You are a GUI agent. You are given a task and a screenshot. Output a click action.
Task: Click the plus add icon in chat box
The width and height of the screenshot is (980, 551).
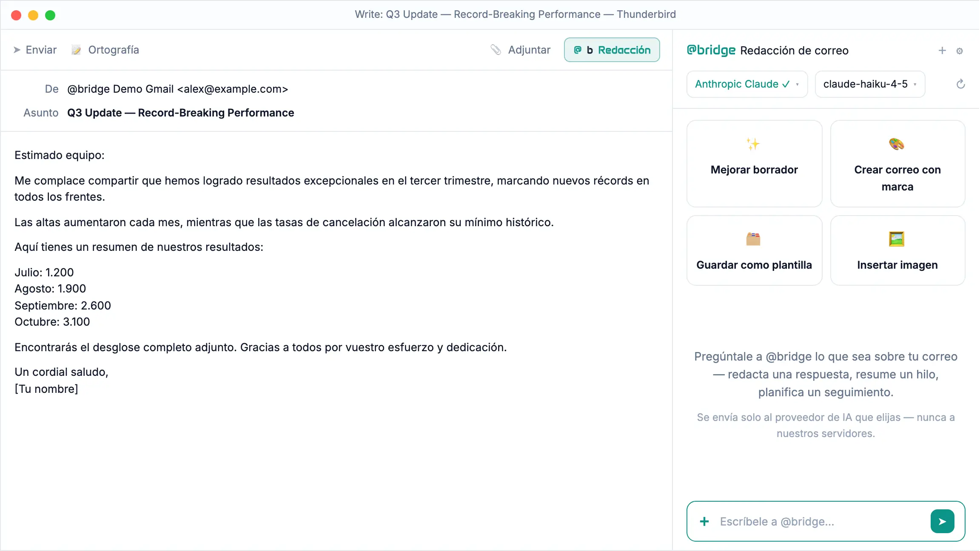704,522
